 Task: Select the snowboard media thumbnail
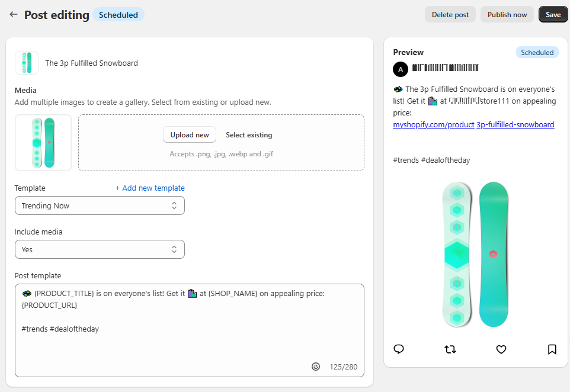(x=43, y=143)
